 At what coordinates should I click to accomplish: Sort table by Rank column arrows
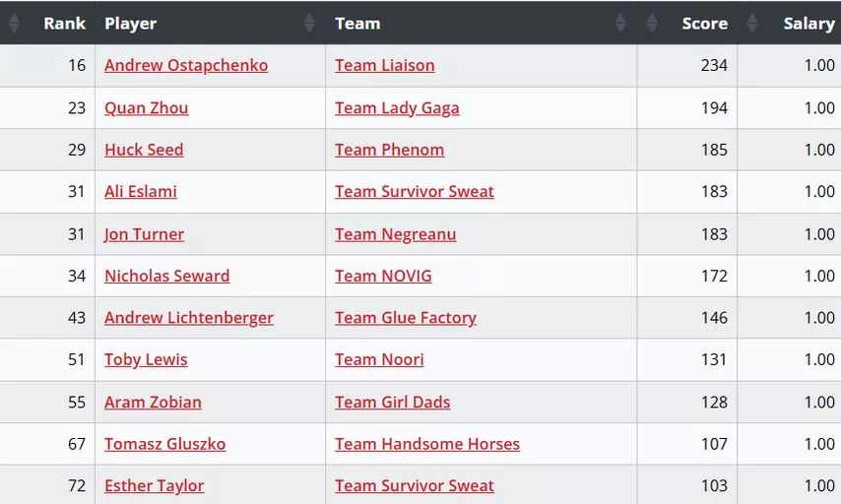(15, 23)
